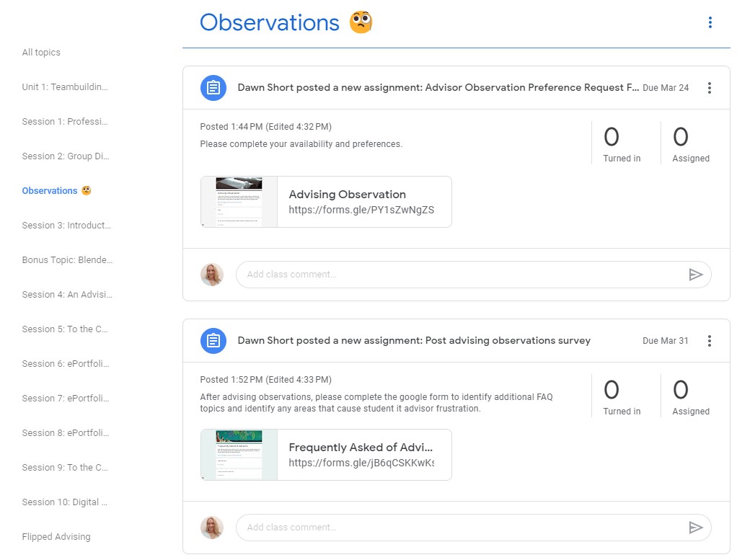The width and height of the screenshot is (737, 560).
Task: Open the Frequently Asked of Advisors form thumbnail
Action: click(239, 455)
